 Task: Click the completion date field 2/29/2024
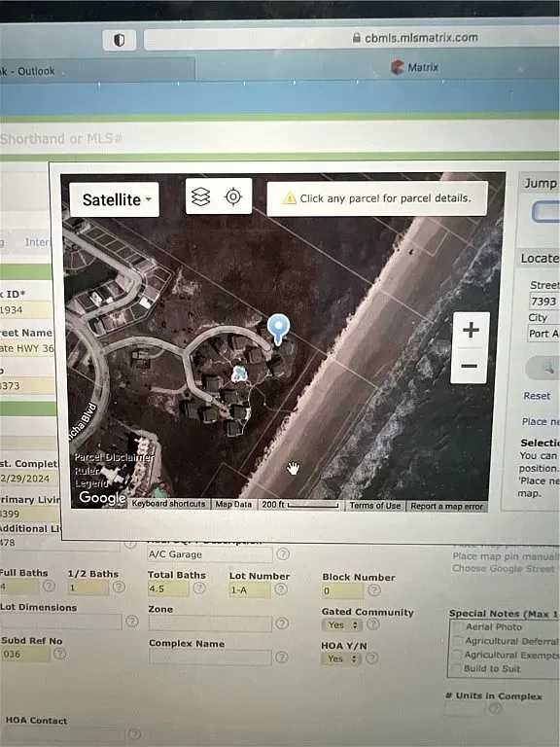(29, 479)
